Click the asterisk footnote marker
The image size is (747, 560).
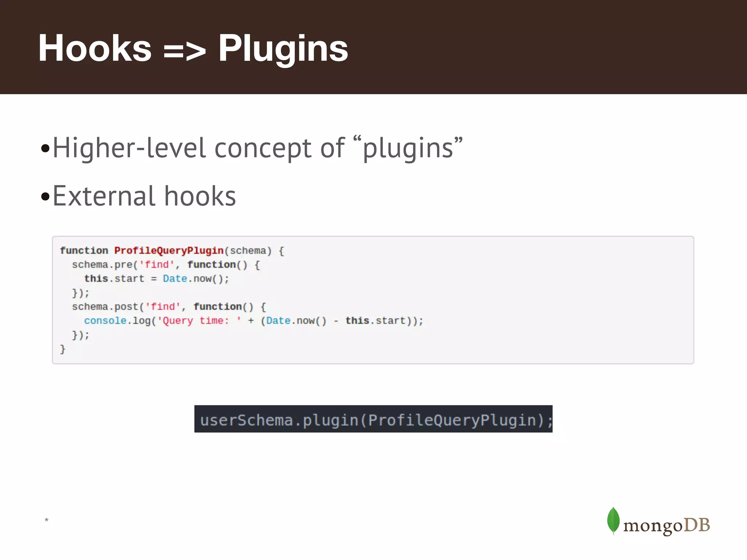pos(47,520)
